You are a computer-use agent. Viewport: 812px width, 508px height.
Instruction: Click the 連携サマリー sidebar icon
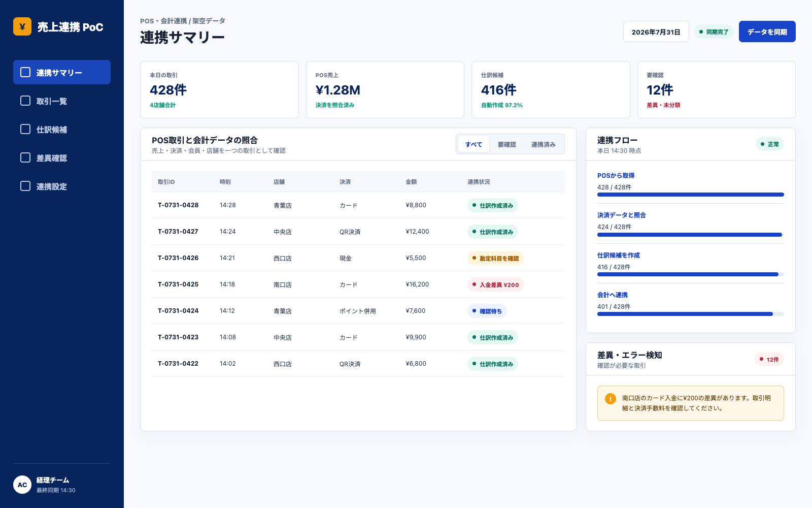point(25,72)
